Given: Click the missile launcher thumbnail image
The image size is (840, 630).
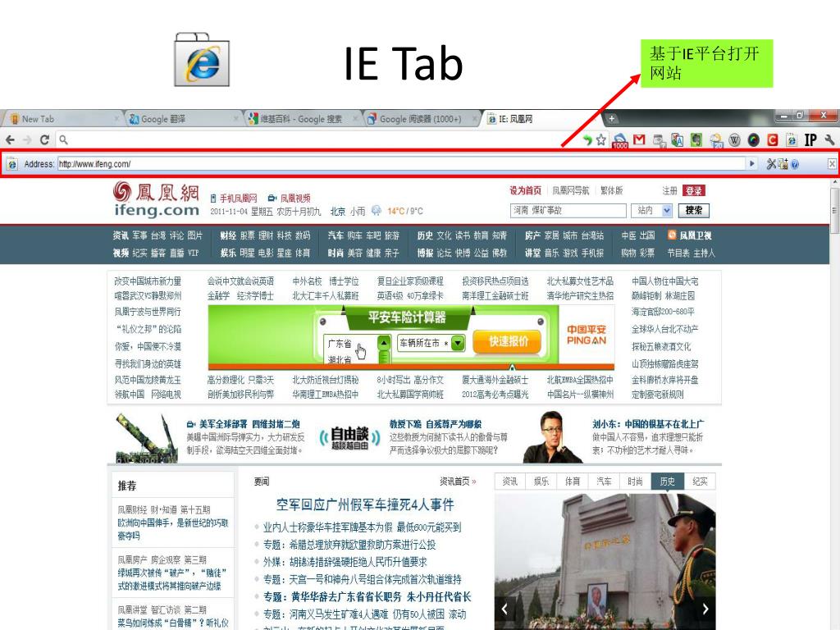Looking at the screenshot, I should [x=147, y=438].
